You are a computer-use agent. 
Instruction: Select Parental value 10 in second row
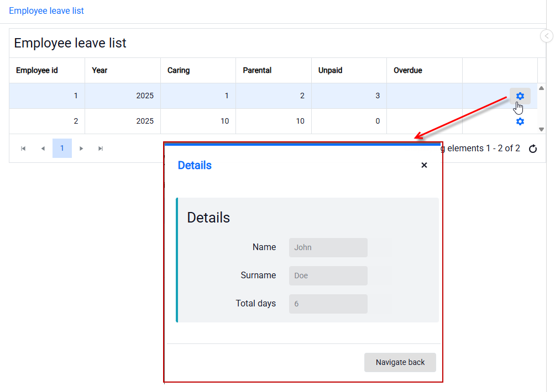(274, 121)
